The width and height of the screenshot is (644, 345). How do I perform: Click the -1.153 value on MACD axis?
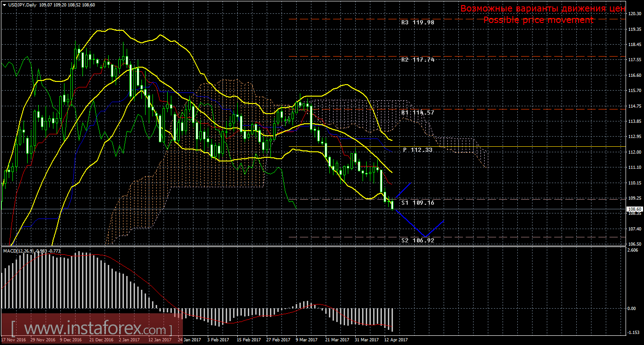click(x=633, y=332)
